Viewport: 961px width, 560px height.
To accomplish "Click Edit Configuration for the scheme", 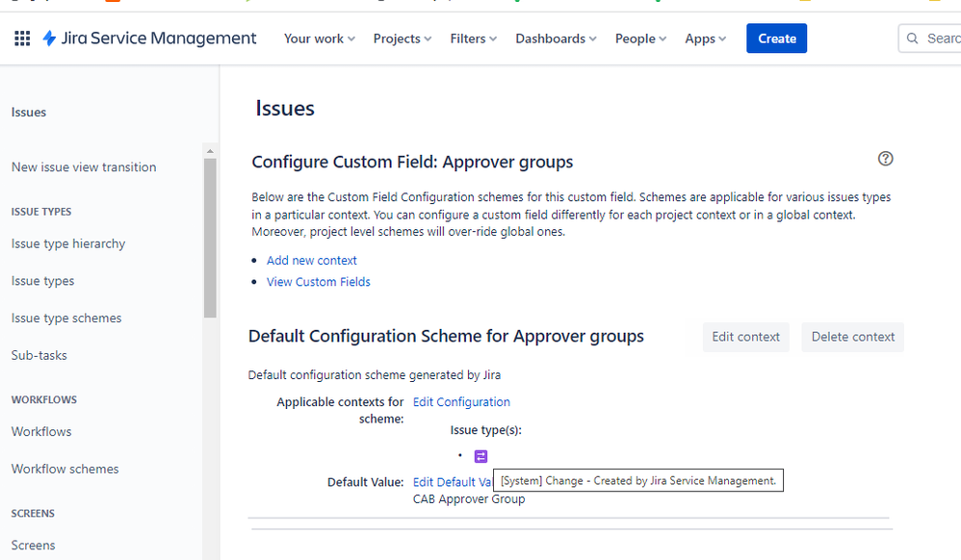I will [x=461, y=401].
